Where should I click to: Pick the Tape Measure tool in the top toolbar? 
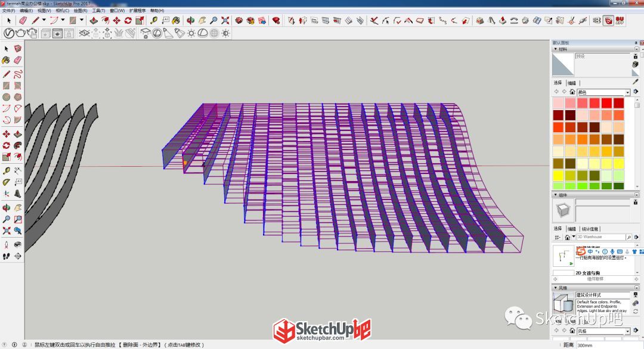[x=154, y=20]
